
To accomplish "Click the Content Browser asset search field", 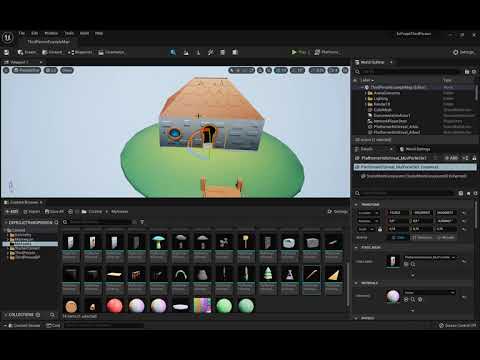I will [100, 222].
